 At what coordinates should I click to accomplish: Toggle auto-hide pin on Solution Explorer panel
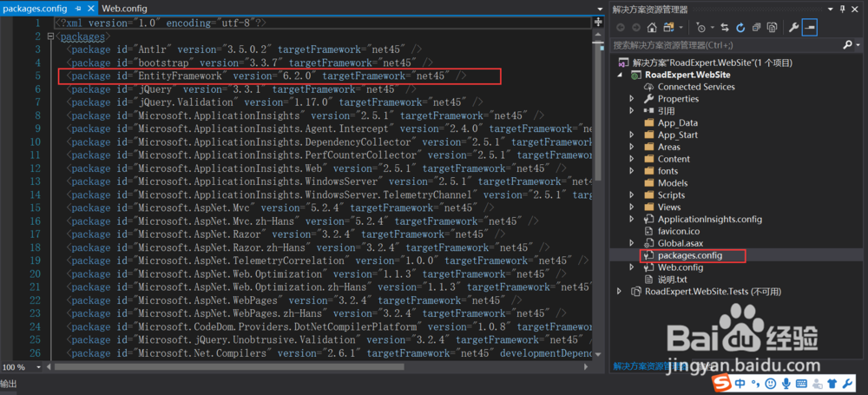pyautogui.click(x=843, y=9)
